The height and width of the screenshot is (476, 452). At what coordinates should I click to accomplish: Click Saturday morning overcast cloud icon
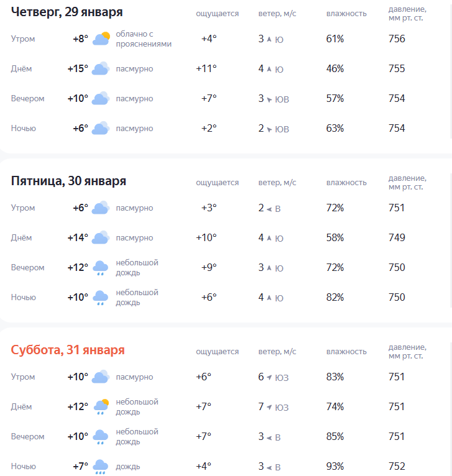pos(101,377)
